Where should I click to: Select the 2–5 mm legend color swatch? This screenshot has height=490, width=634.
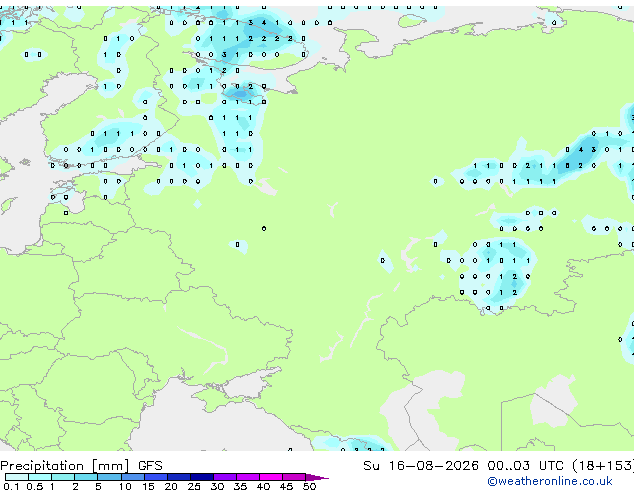[86, 477]
